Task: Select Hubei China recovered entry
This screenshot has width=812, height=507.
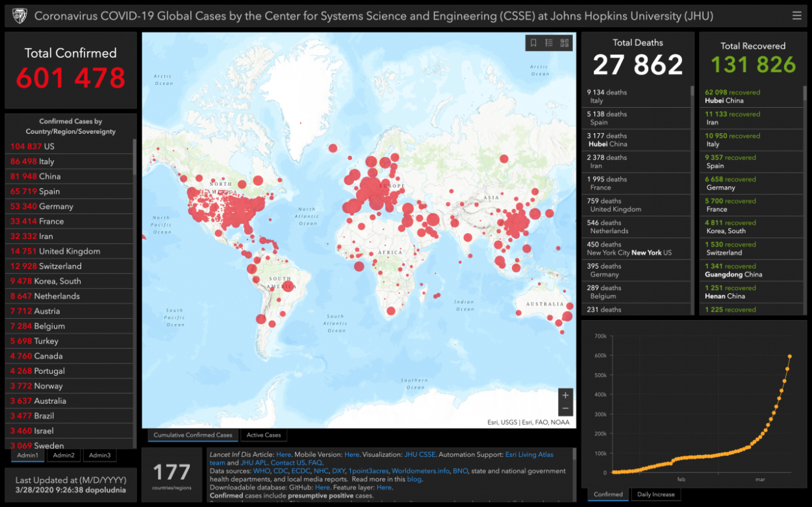Action: pos(750,96)
